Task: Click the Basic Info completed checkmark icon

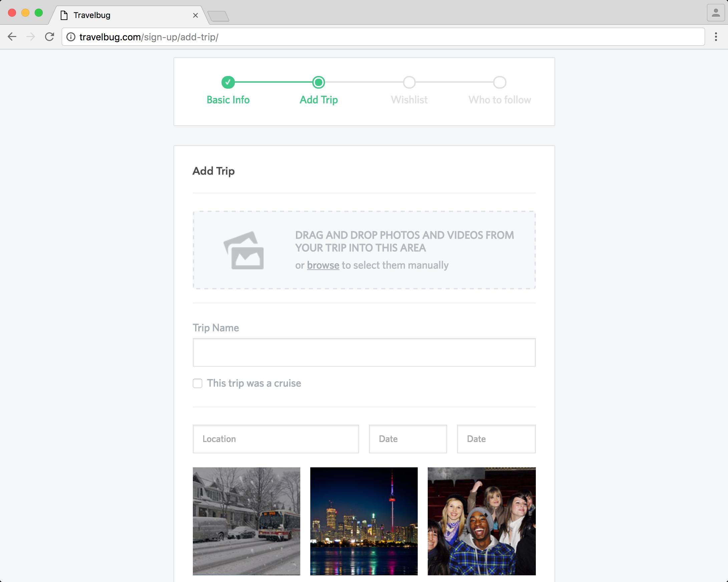Action: [x=228, y=82]
